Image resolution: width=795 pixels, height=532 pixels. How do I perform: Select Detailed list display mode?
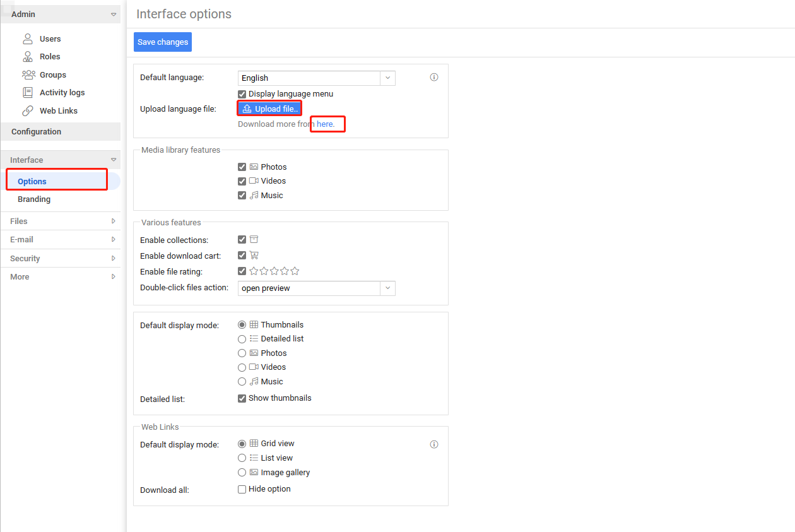point(242,339)
